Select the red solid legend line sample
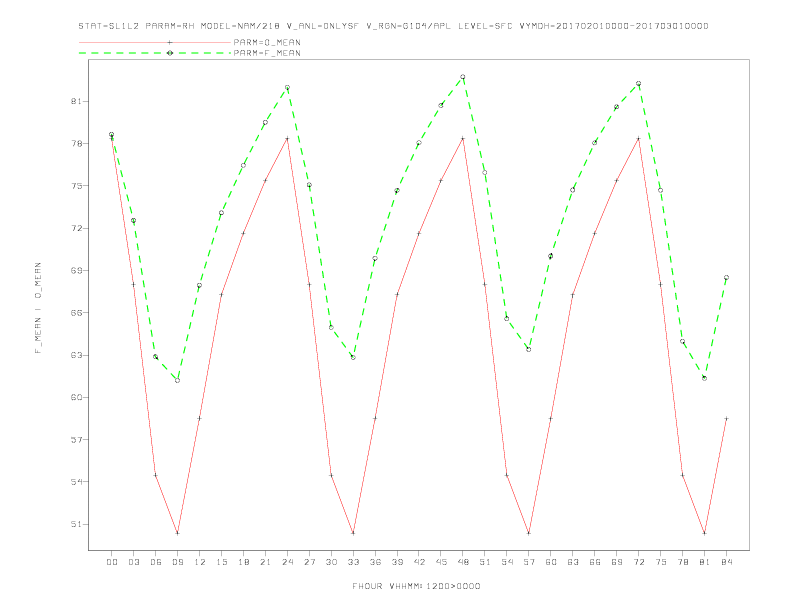Viewport: 792px width, 612px height. (155, 42)
